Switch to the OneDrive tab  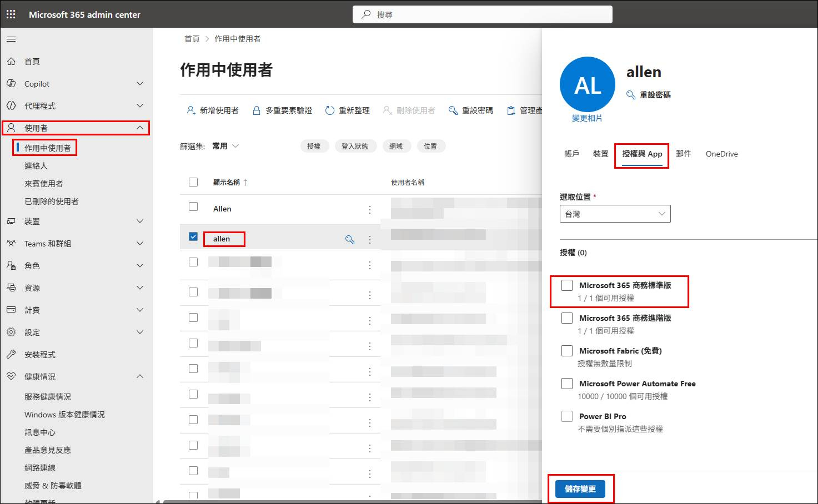[x=722, y=154]
